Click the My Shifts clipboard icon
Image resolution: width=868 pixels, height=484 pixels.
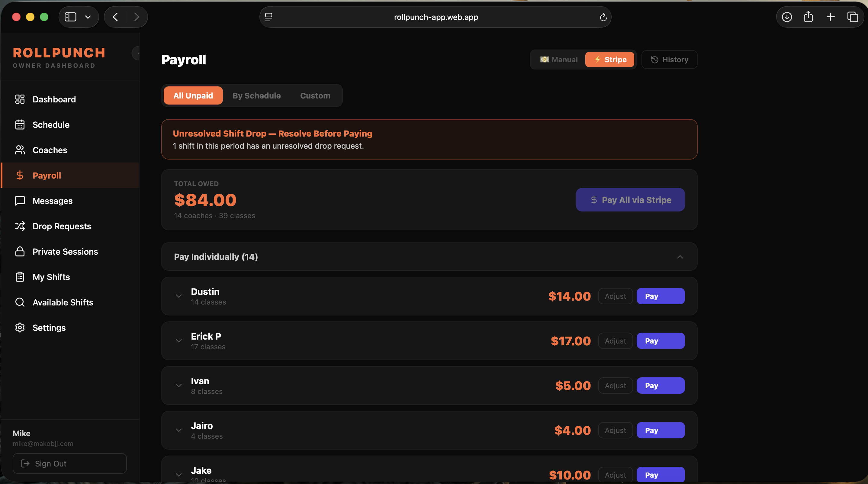[20, 277]
